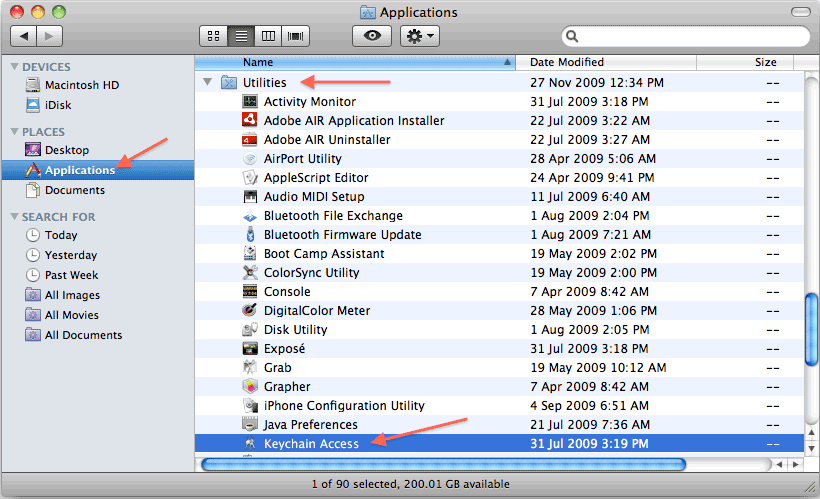Viewport: 820px width, 499px height.
Task: Sort by the Name column header
Action: pos(355,62)
